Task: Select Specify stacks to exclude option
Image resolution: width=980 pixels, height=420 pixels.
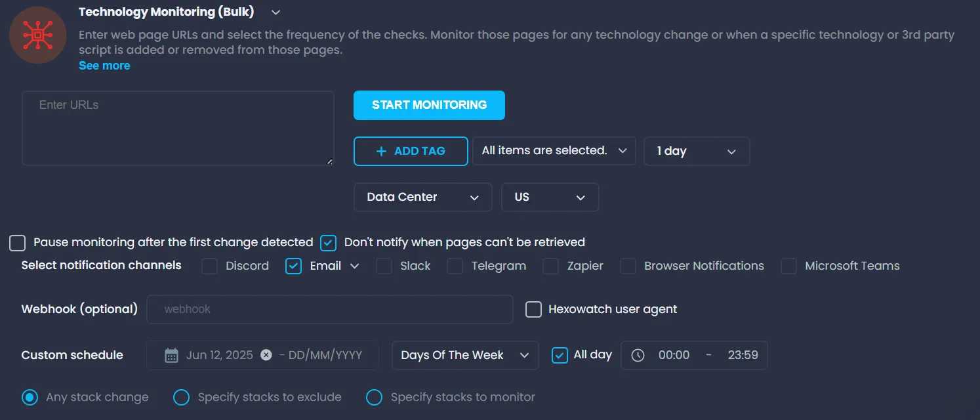Action: 181,397
